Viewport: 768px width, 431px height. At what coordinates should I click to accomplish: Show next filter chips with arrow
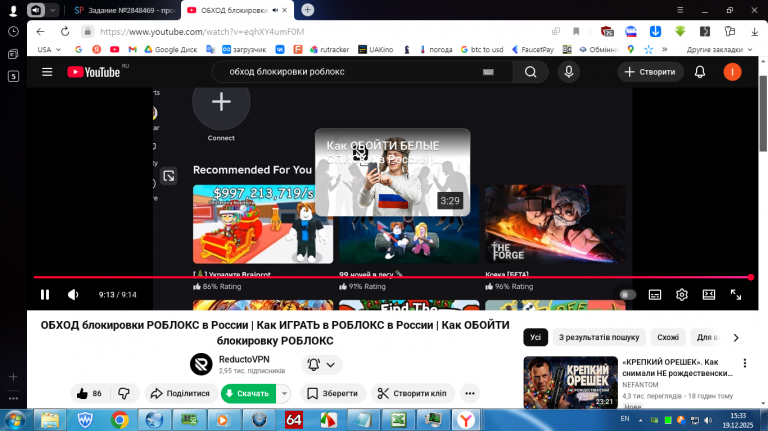[736, 337]
